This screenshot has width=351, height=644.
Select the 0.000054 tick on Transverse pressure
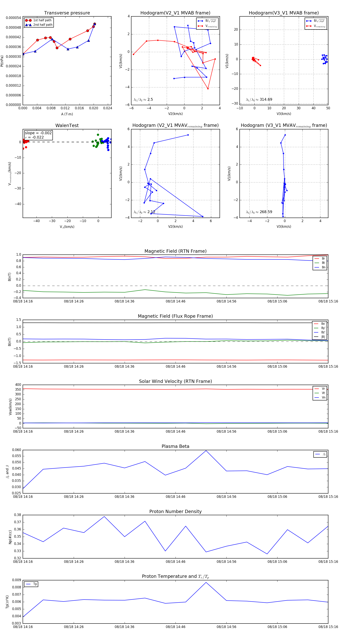click(13, 18)
